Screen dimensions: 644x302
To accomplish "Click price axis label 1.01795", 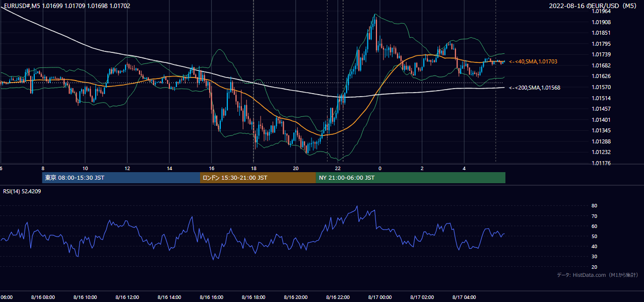I will tap(602, 44).
